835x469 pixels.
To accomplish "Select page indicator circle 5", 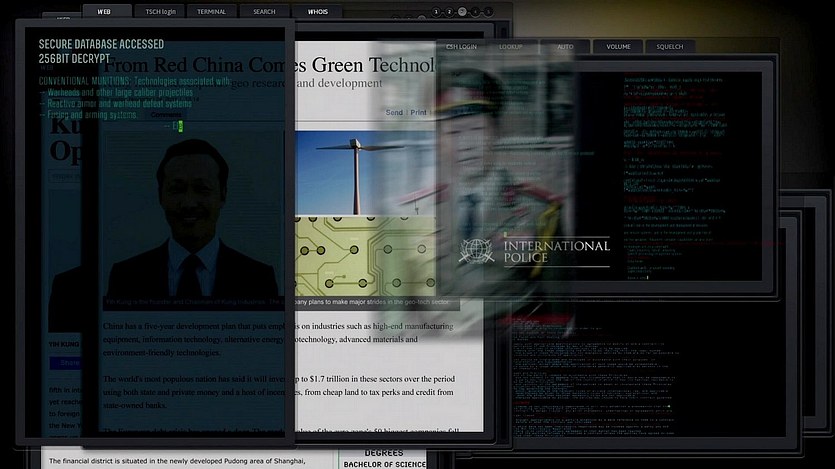I will (488, 11).
